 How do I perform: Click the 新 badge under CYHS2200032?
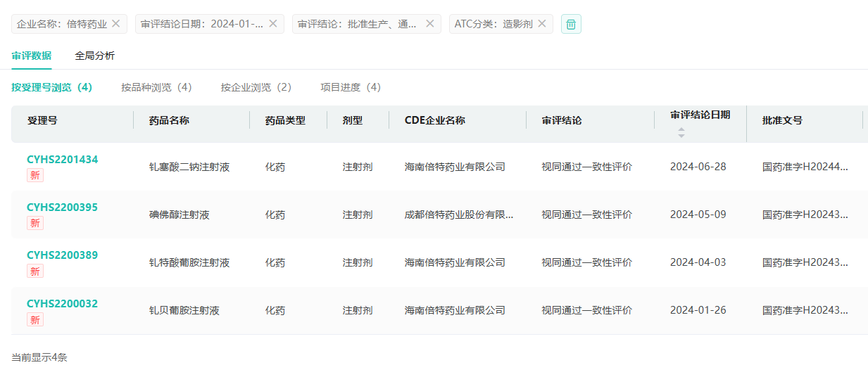coord(35,319)
